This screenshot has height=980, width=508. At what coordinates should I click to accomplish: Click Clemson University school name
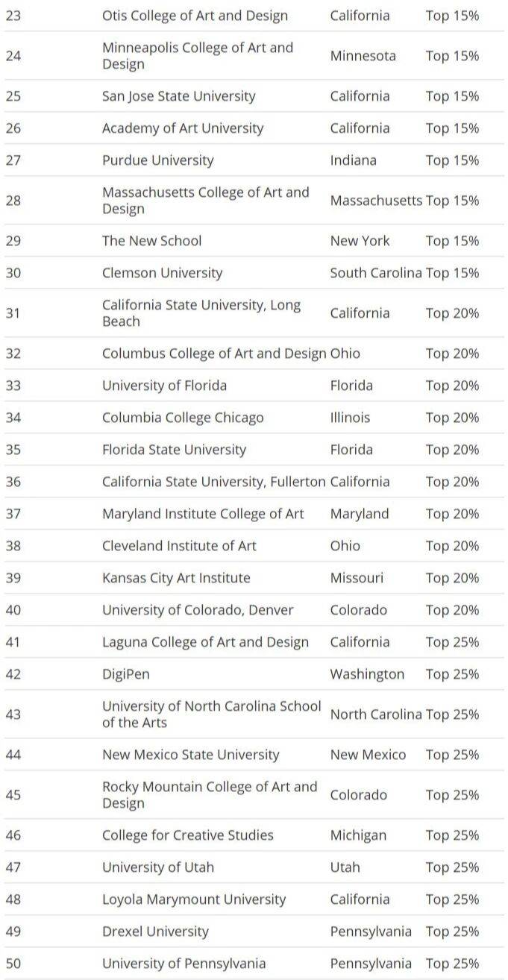[162, 273]
